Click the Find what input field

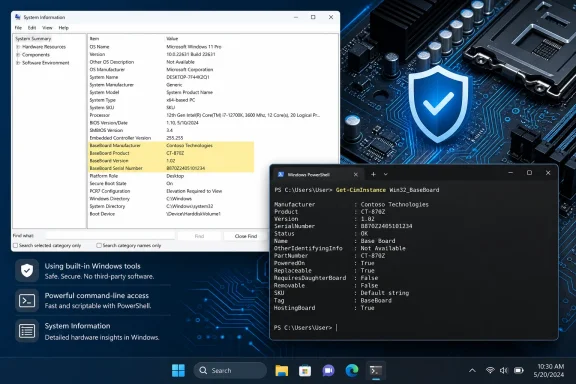click(110, 236)
